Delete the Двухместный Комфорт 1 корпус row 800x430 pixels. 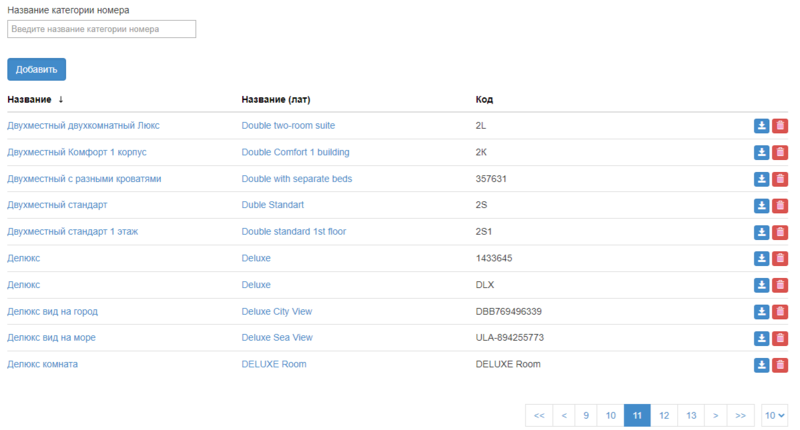coord(780,152)
